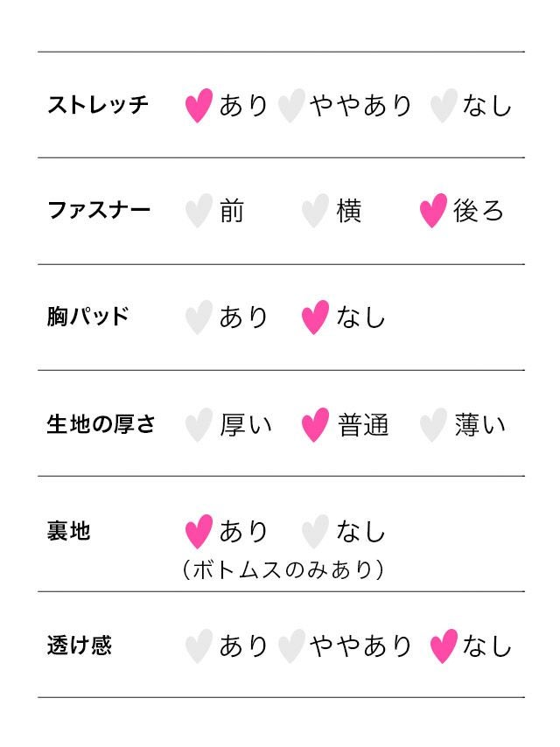Pick the gray heart for 透け感 あり

coord(199,646)
